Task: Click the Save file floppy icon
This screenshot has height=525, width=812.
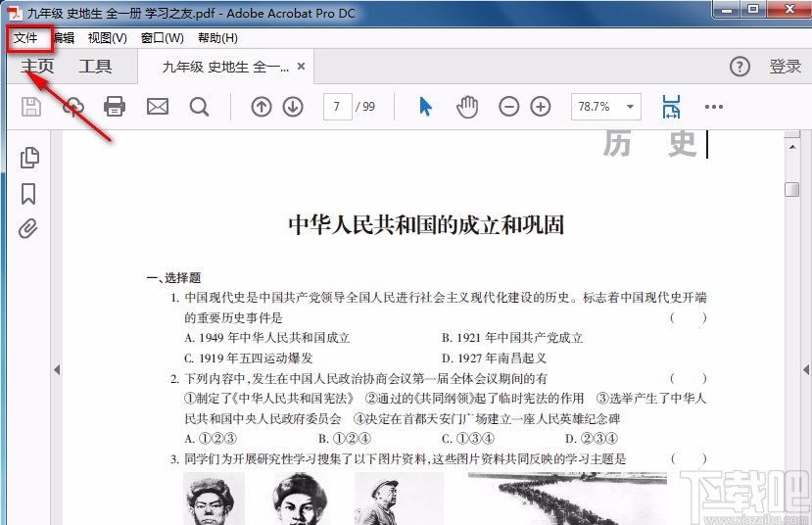Action: pos(31,107)
